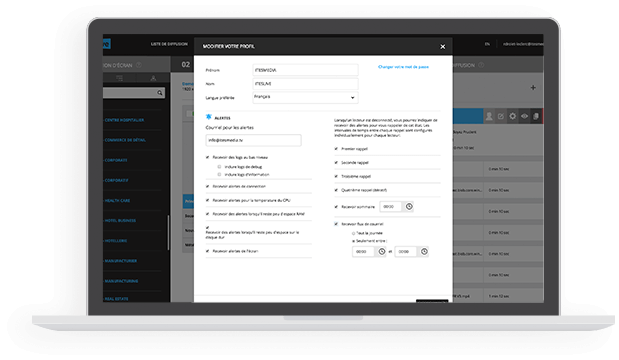Open the gear settings in row toolbar

point(512,116)
